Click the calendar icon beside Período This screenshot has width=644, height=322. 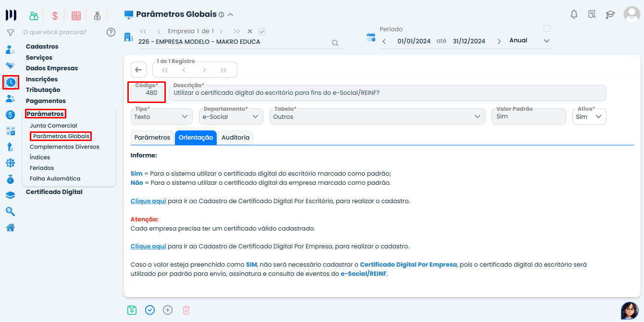click(x=371, y=37)
